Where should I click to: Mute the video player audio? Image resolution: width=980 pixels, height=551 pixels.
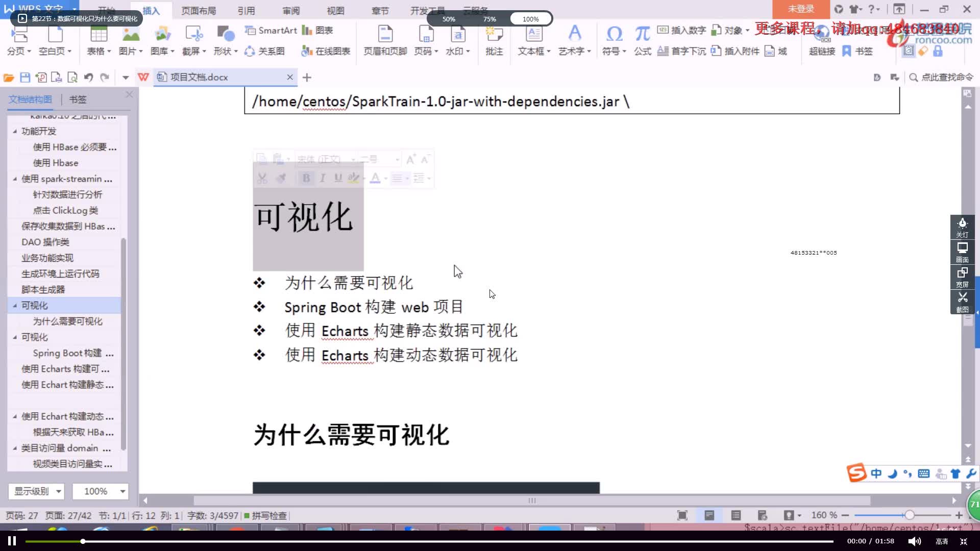coord(914,541)
